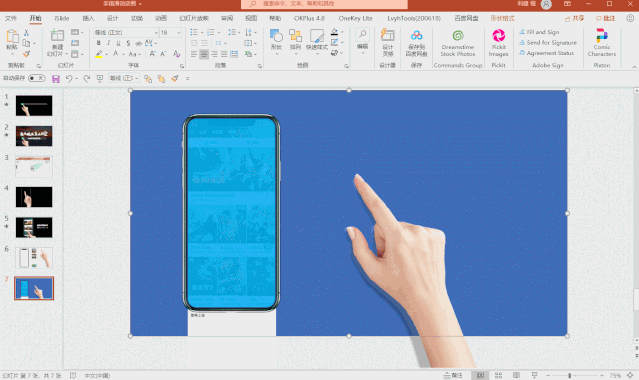Start slideshow from quick access toolbar
Image resolution: width=639 pixels, height=380 pixels.
pos(99,78)
